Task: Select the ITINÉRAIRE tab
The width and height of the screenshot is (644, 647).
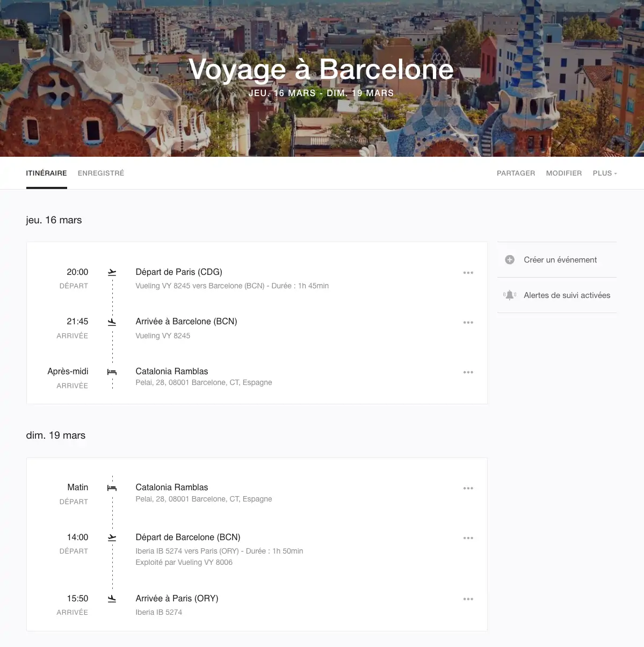Action: 47,173
